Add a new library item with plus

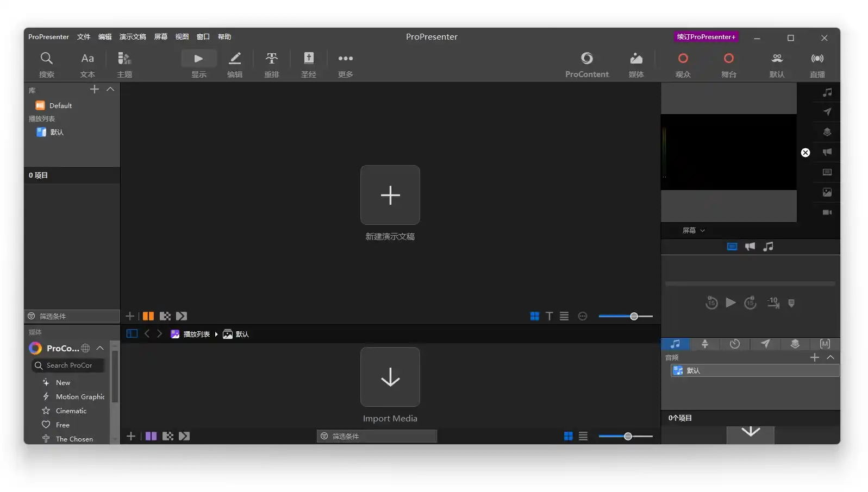tap(95, 89)
